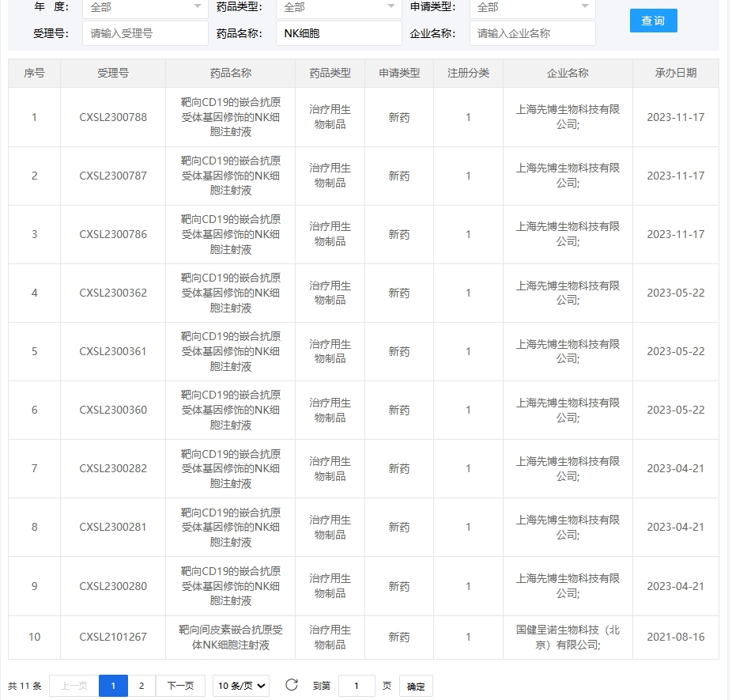Image resolution: width=732 pixels, height=700 pixels.
Task: Click the 查询 search button
Action: 653,21
